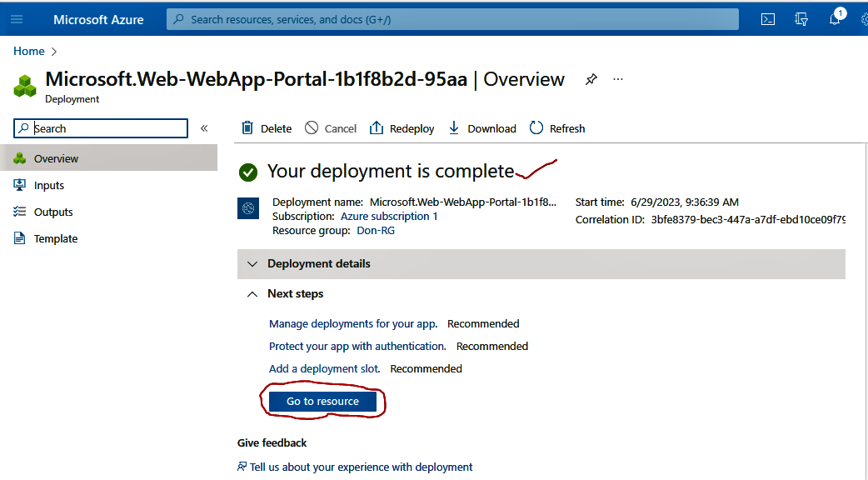Open the directories and subscriptions filter icon
This screenshot has width=868, height=480.
coord(801,19)
